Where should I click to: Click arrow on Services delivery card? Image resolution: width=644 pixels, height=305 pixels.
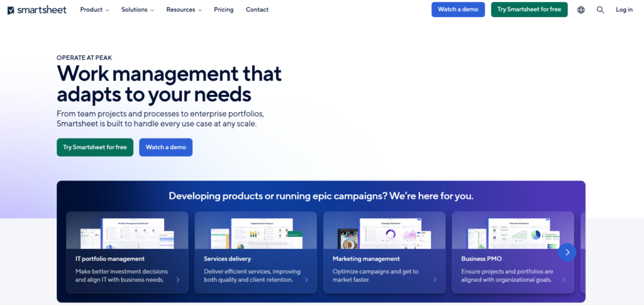coord(306,280)
